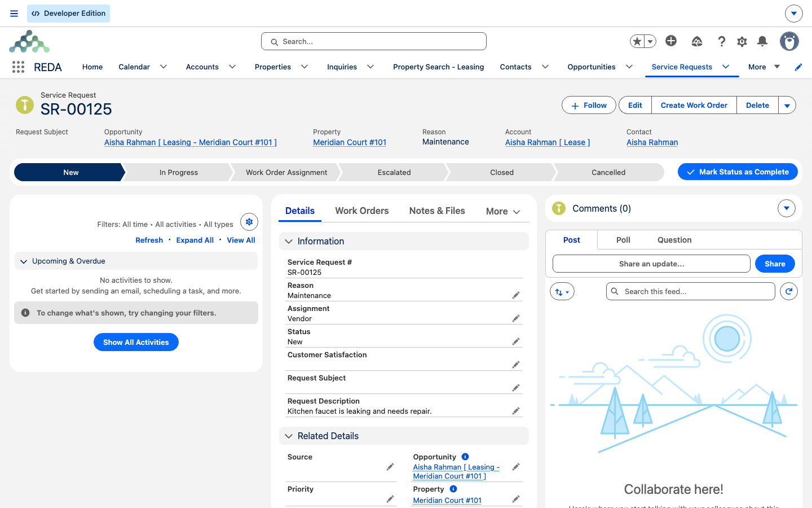Open the user profile avatar
Image resolution: width=812 pixels, height=508 pixels.
point(789,41)
